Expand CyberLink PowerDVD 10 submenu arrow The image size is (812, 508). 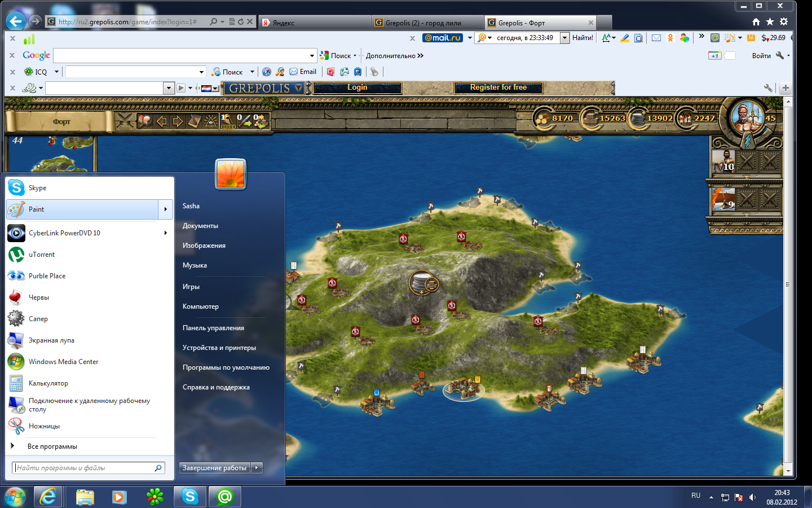coord(166,233)
